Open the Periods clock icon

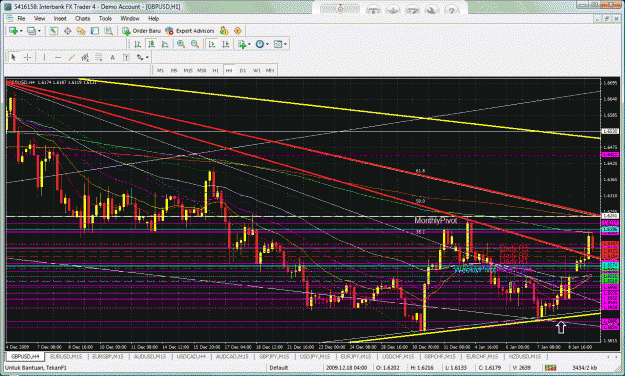tap(260, 44)
